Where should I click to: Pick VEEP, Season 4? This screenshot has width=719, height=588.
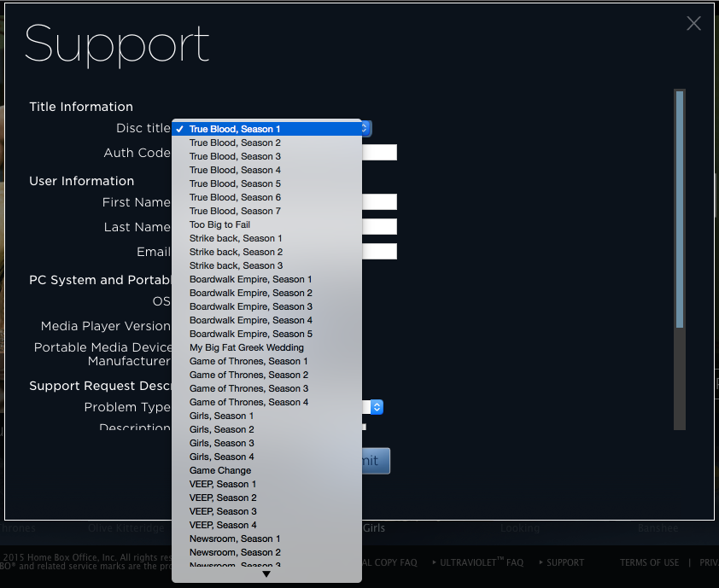point(267,525)
